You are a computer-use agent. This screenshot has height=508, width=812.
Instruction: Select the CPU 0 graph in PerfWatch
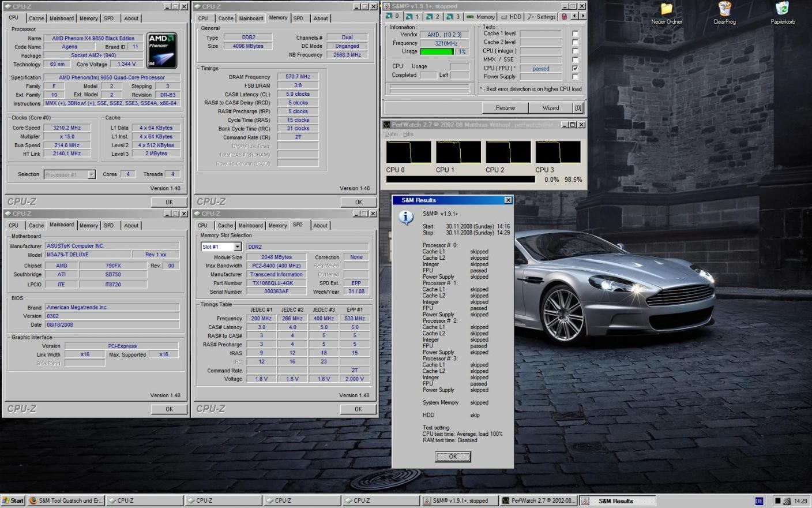(409, 152)
